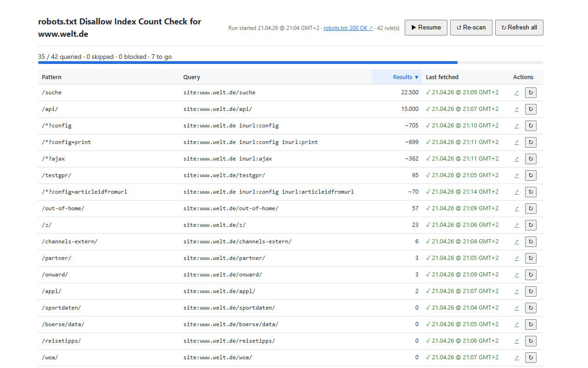Click the page title for www.welt.de
588x368 pixels.
(119, 28)
